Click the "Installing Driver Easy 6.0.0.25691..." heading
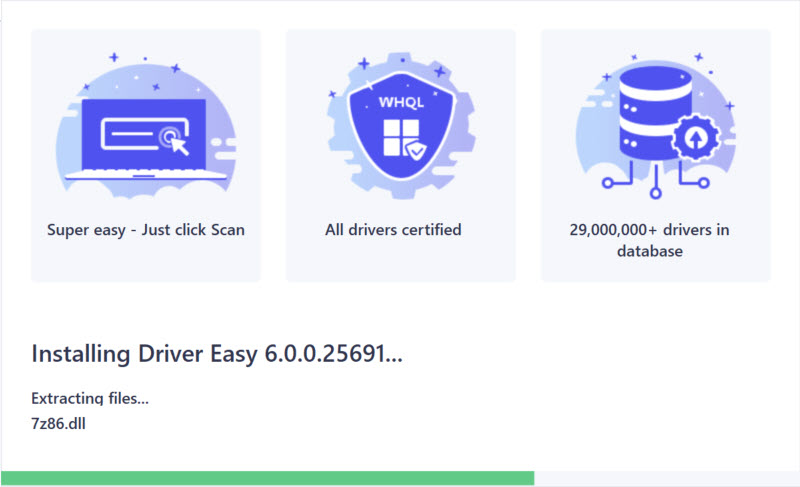 217,353
